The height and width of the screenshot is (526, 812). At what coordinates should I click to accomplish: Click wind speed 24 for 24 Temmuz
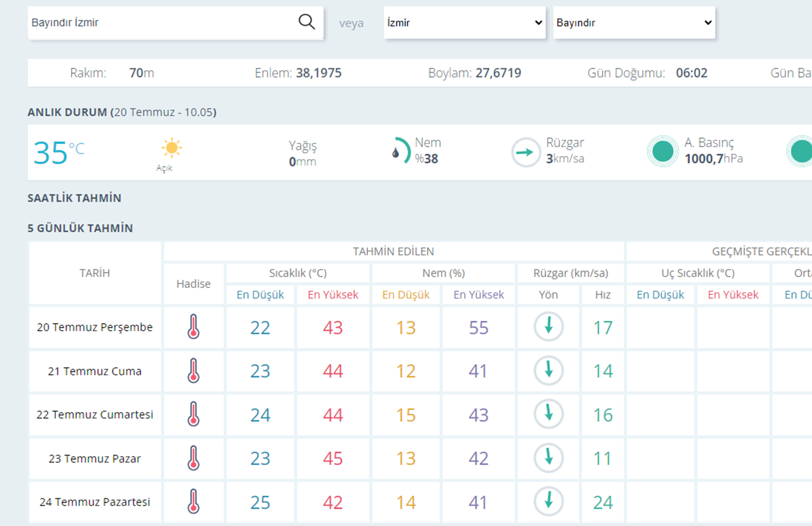603,502
